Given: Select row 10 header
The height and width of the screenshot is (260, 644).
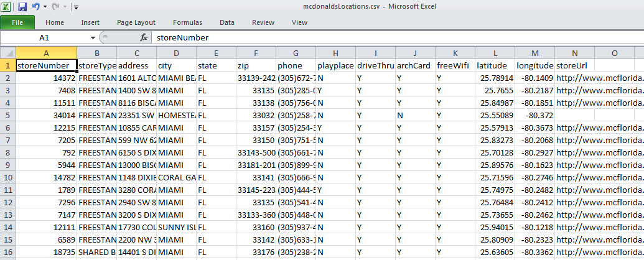Looking at the screenshot, I should click(8, 177).
